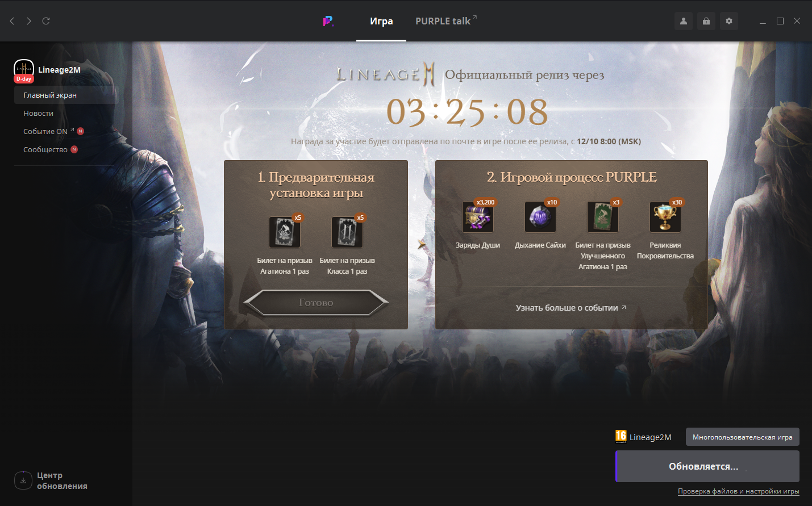The height and width of the screenshot is (506, 812).
Task: Open Новости in the sidebar
Action: [38, 113]
